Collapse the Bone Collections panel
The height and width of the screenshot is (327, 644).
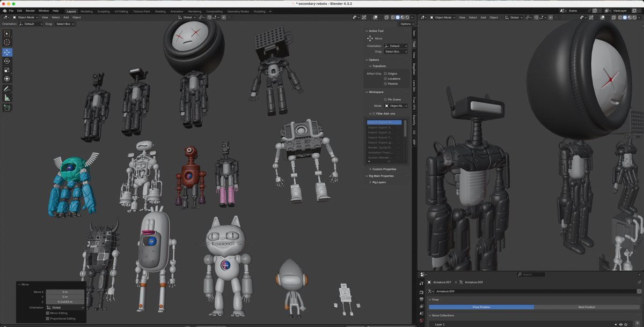443,315
